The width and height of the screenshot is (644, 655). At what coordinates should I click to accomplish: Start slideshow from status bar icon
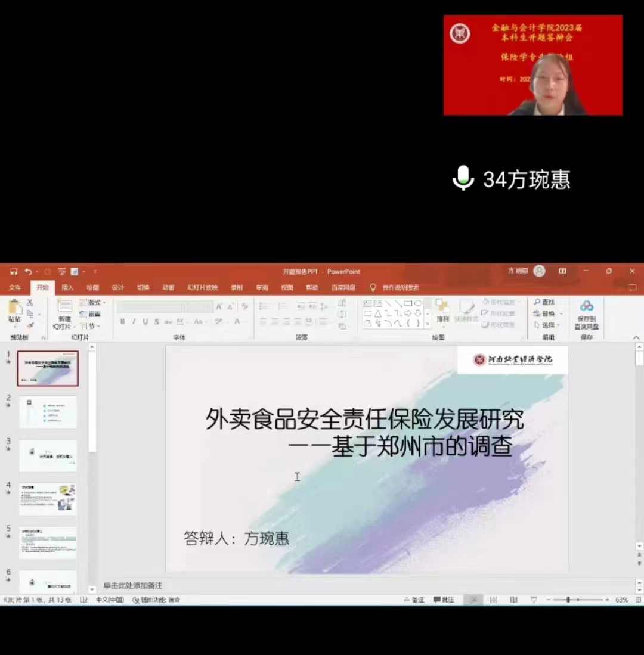pos(534,600)
